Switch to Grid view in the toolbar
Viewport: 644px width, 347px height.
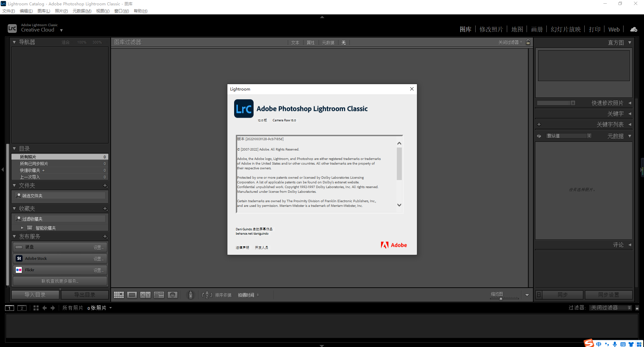pyautogui.click(x=119, y=295)
